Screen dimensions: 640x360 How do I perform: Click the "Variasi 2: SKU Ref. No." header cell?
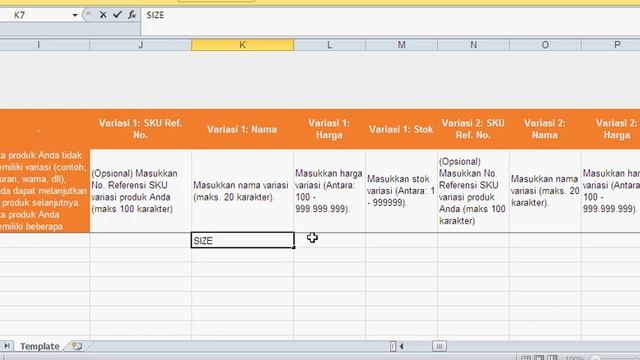pyautogui.click(x=473, y=129)
